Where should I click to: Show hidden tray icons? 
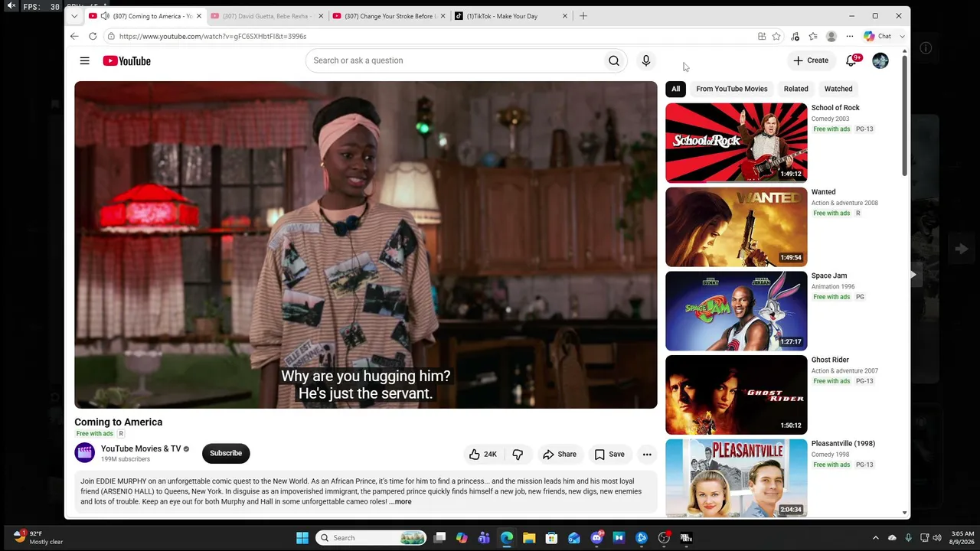tap(876, 538)
